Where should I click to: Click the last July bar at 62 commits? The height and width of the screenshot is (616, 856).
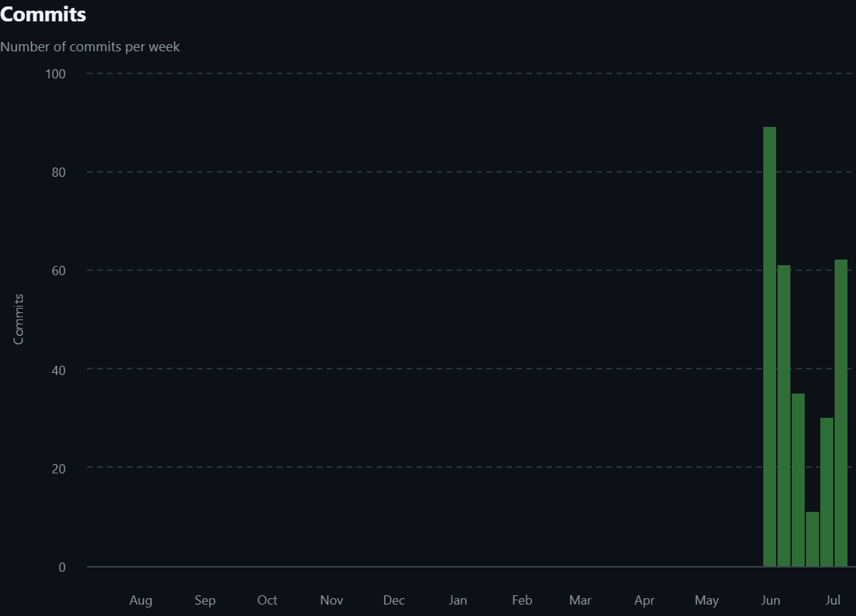[x=841, y=413]
